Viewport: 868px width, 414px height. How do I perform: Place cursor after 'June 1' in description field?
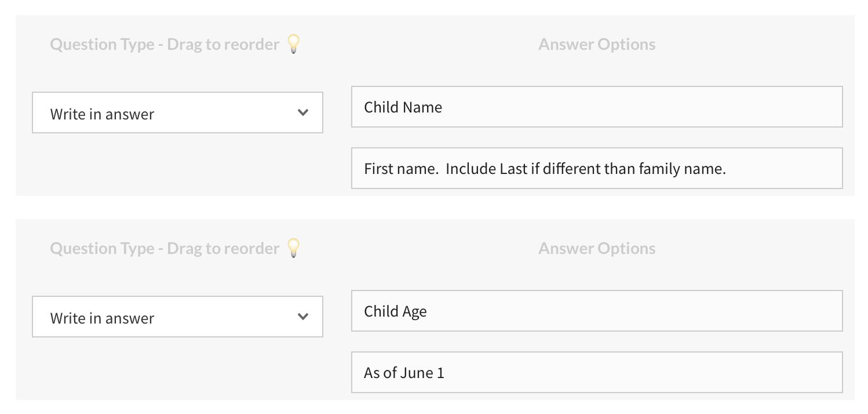pos(446,373)
